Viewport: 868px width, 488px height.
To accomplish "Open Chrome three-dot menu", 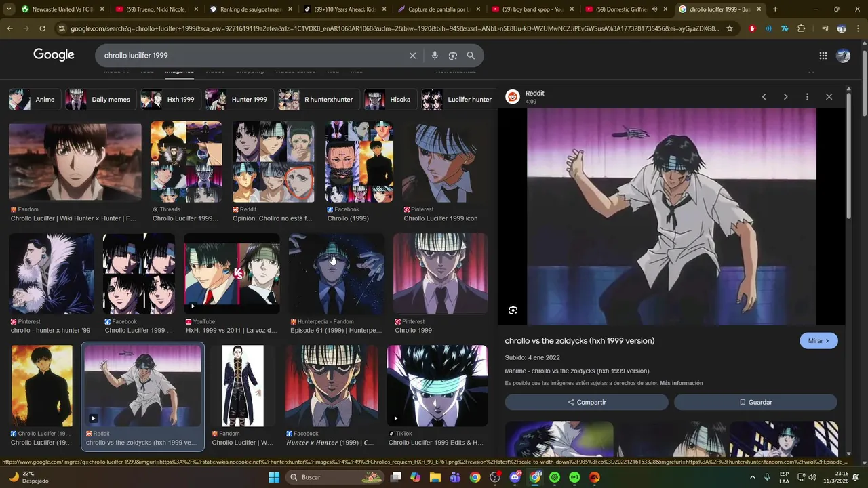I will [858, 28].
